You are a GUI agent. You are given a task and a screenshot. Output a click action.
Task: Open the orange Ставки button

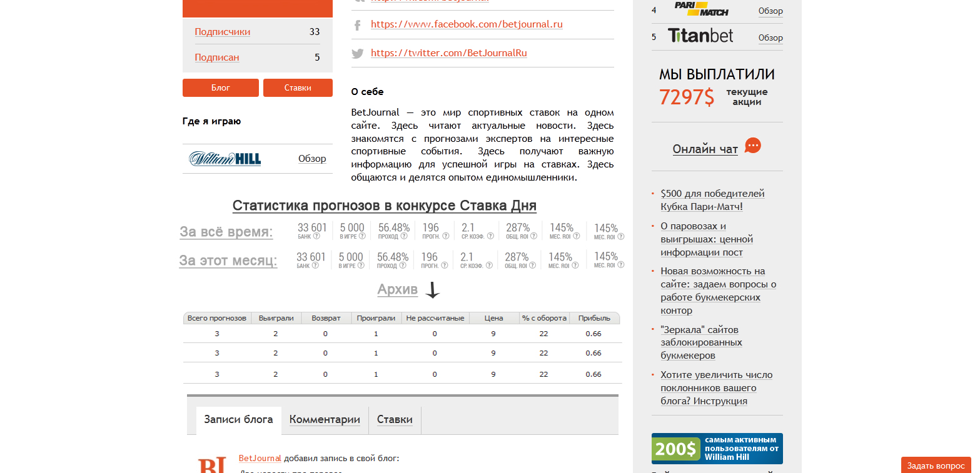298,88
